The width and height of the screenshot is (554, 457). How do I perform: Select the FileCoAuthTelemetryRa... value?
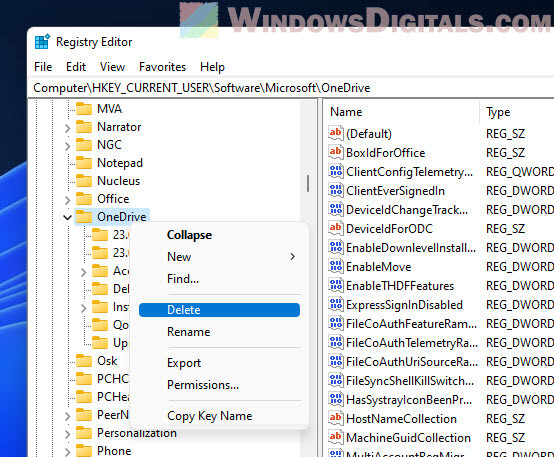(x=412, y=343)
